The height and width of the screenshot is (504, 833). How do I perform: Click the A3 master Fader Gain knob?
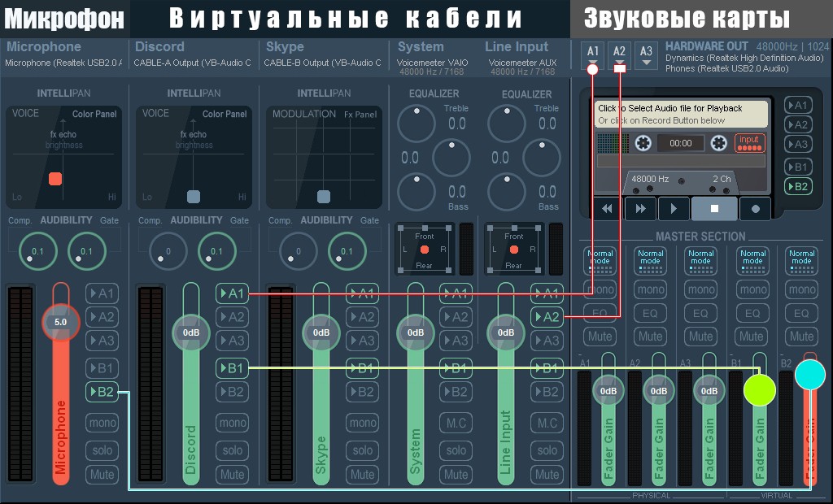[709, 391]
